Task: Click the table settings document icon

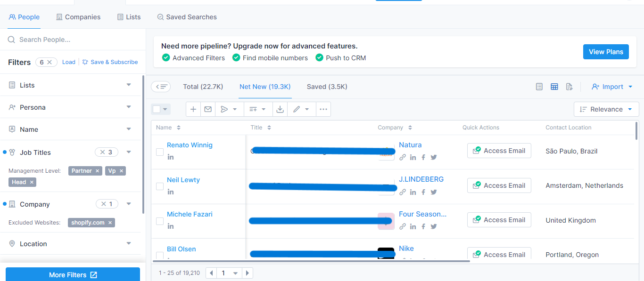Action: (569, 87)
